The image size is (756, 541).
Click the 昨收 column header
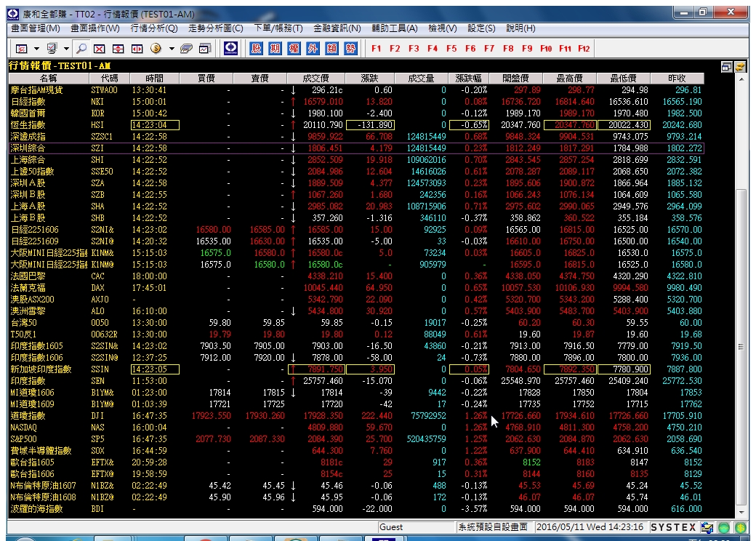tap(677, 78)
